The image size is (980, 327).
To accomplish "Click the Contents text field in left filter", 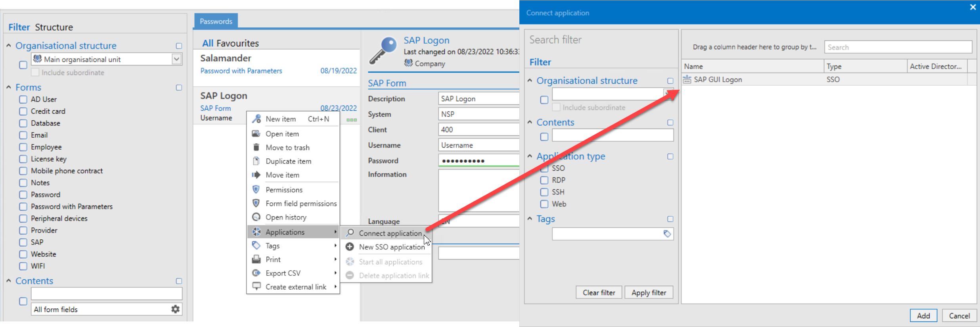I will [x=107, y=294].
